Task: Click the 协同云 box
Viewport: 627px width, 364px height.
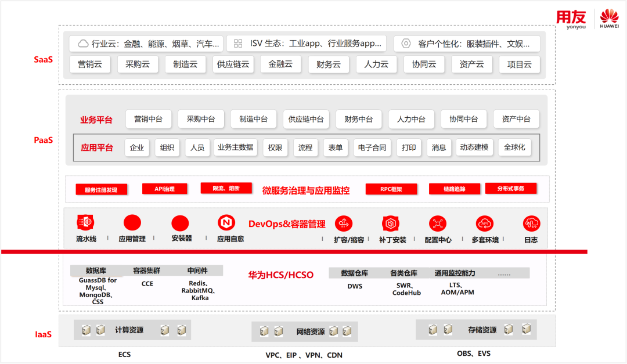Action: (x=424, y=64)
